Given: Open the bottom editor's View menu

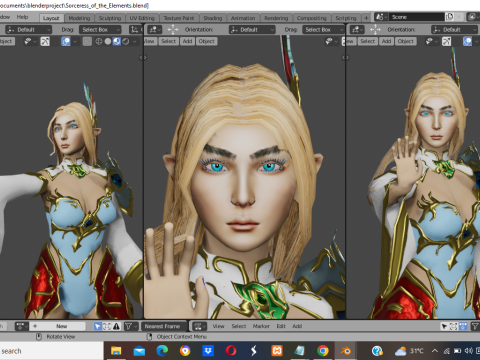Looking at the screenshot, I should (218, 326).
